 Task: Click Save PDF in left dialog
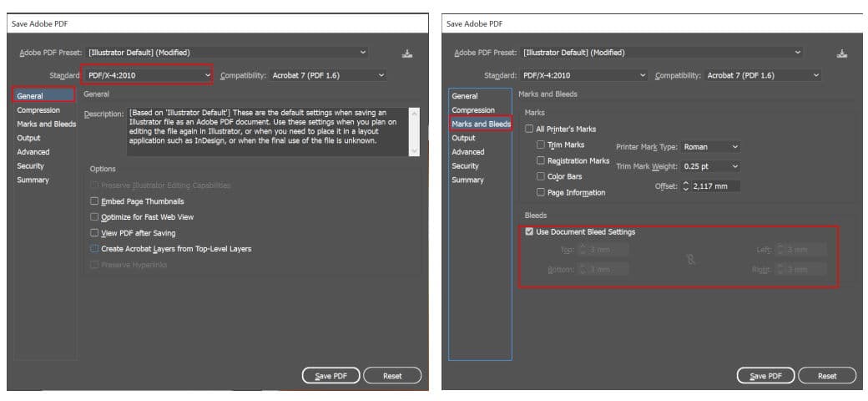pos(331,376)
